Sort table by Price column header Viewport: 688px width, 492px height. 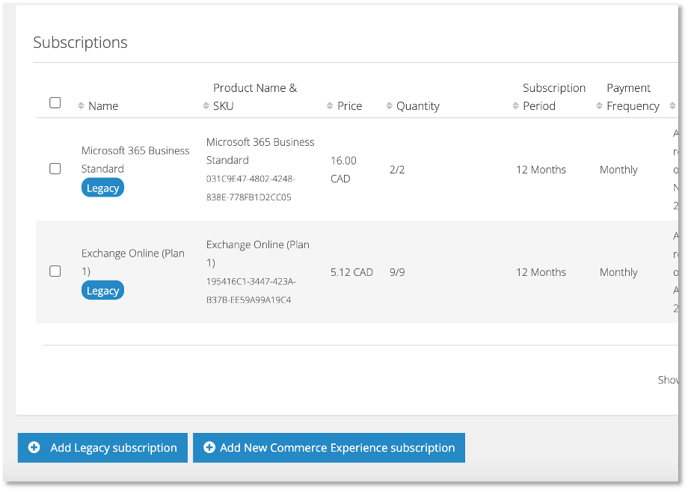click(349, 106)
